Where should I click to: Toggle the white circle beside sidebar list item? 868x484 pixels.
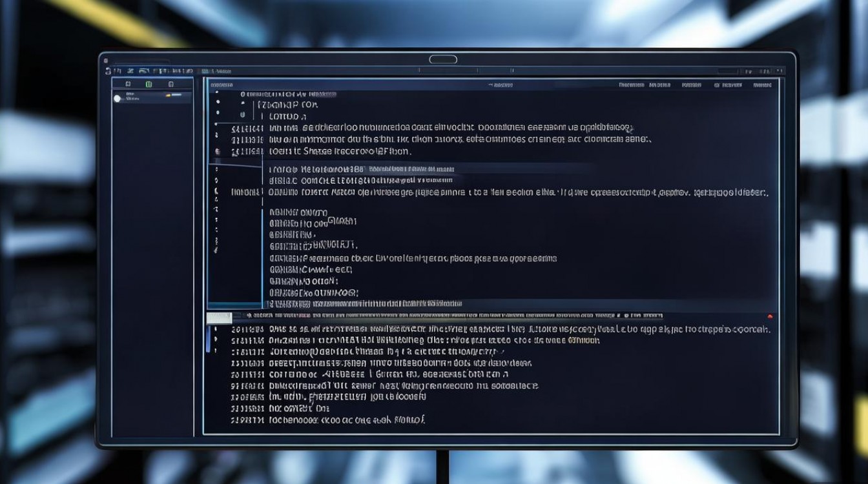click(118, 98)
